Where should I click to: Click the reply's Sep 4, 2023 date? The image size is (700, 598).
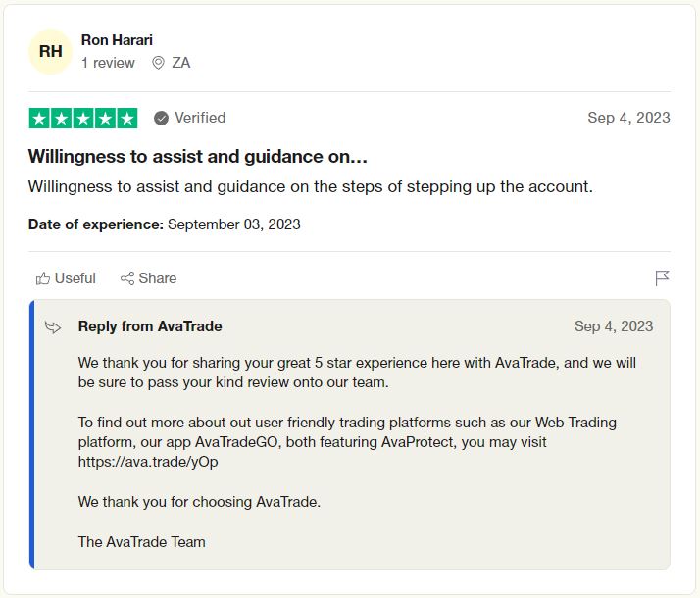pos(614,326)
